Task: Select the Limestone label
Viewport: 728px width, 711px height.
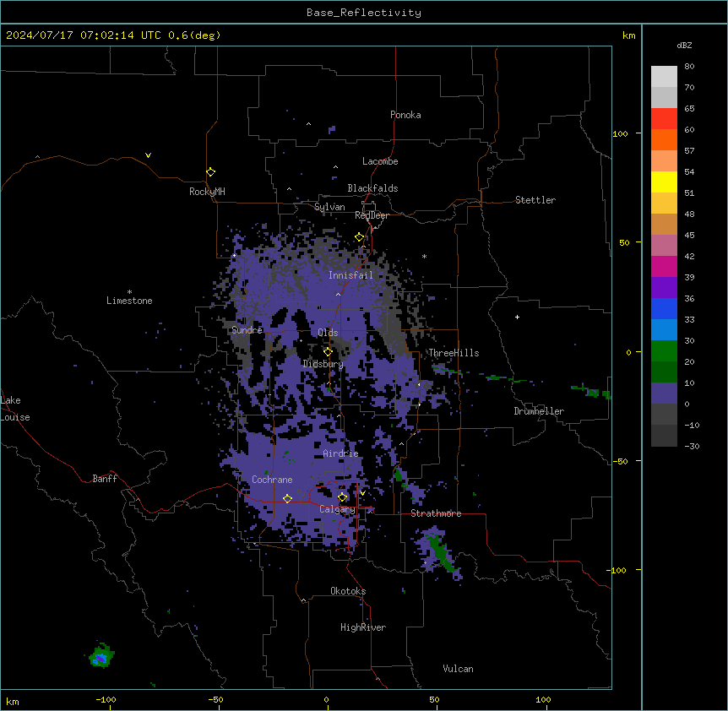Action: pos(129,301)
